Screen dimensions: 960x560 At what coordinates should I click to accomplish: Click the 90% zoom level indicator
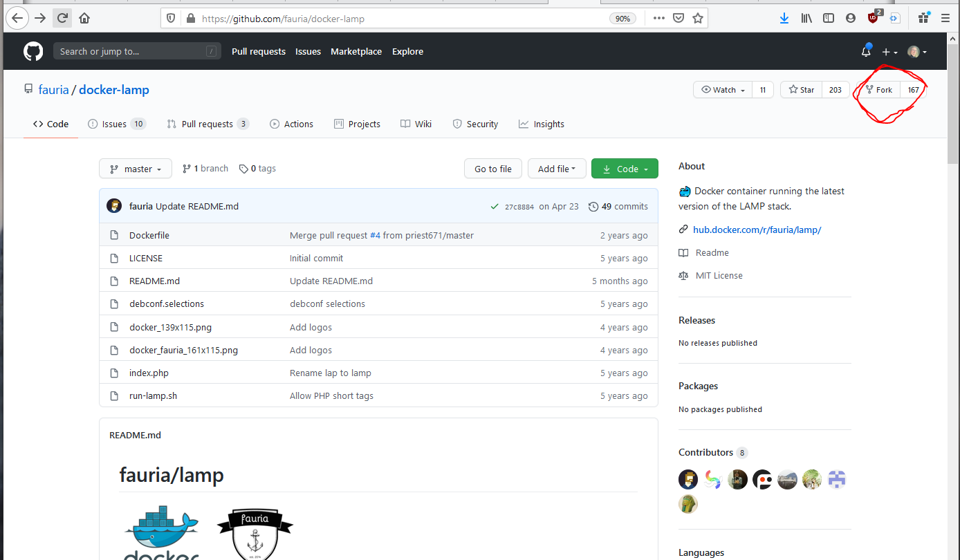[x=622, y=19]
